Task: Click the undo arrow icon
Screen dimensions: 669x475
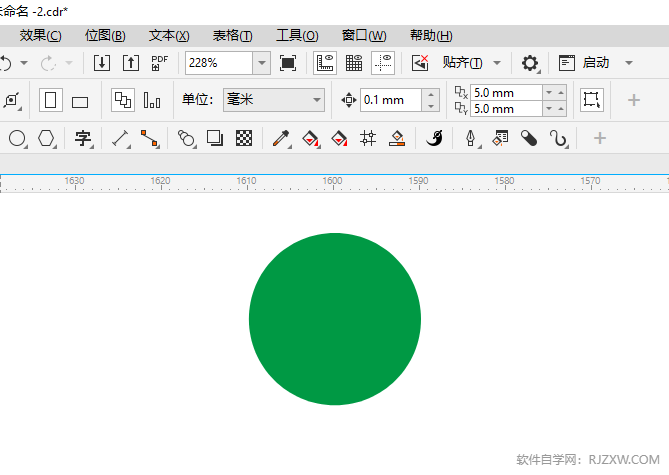Action: [x=6, y=63]
